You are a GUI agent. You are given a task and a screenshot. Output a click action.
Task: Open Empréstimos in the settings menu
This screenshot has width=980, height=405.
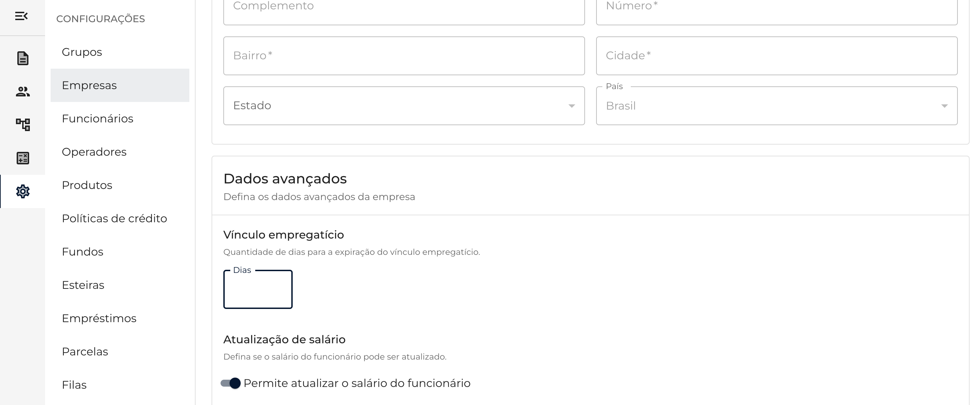(x=99, y=318)
